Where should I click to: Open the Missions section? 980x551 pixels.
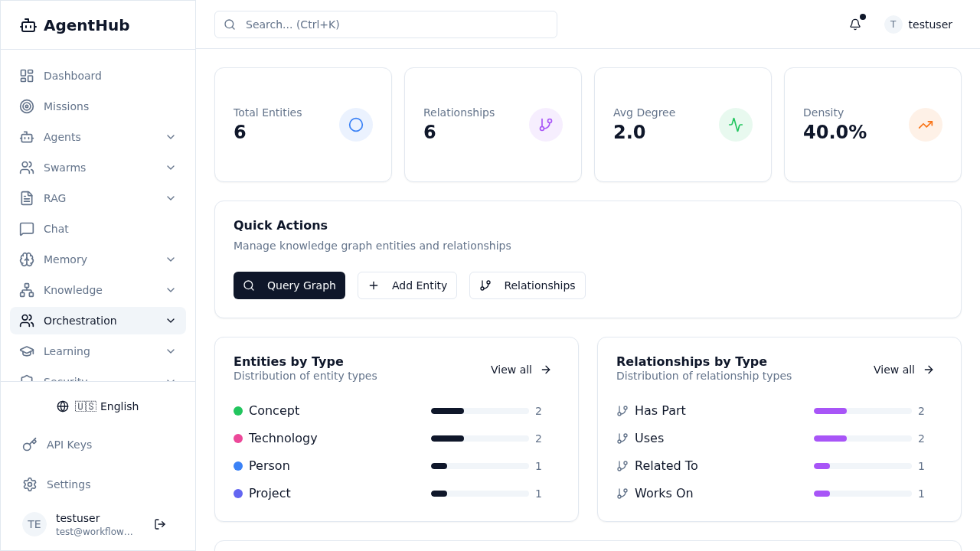click(66, 106)
